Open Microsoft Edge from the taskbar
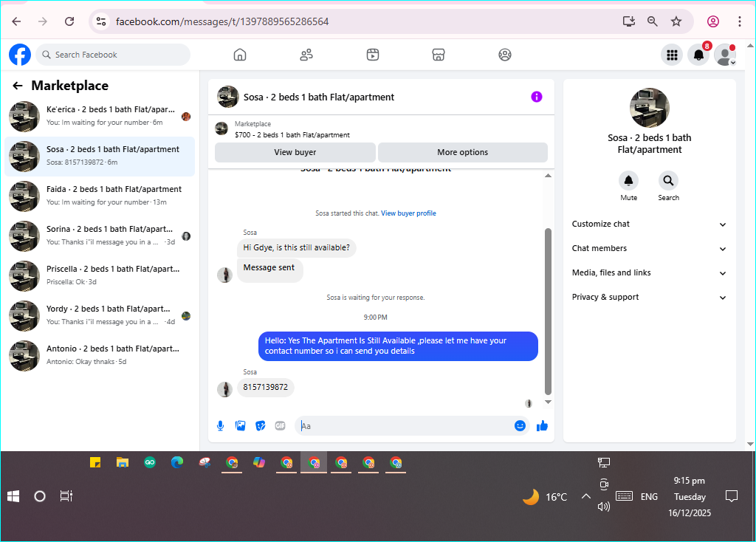 177,463
